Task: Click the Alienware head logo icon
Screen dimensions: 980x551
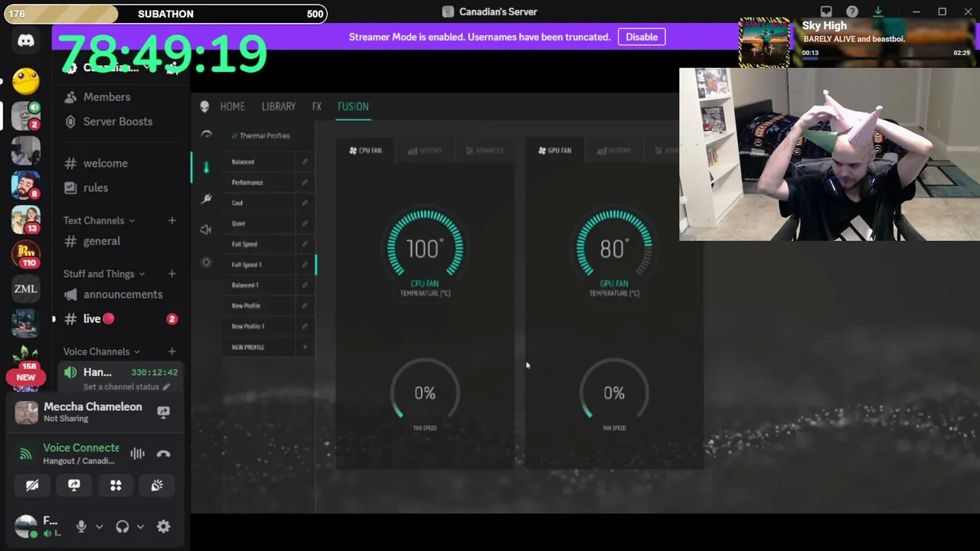Action: coord(204,106)
